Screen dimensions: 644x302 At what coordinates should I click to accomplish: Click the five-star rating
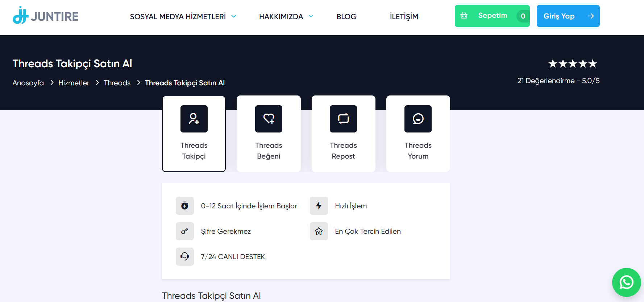click(572, 64)
